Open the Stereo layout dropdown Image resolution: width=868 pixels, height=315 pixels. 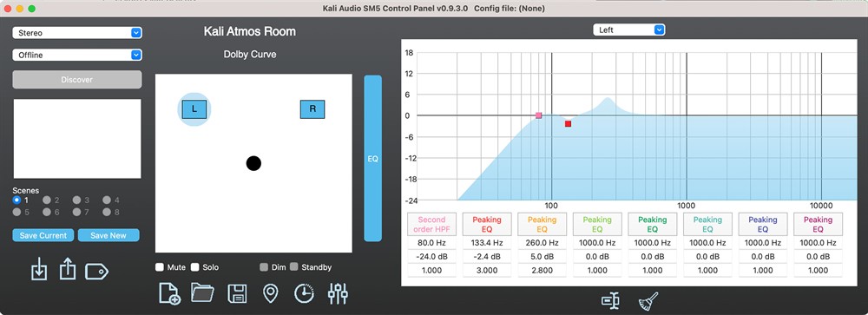point(77,33)
